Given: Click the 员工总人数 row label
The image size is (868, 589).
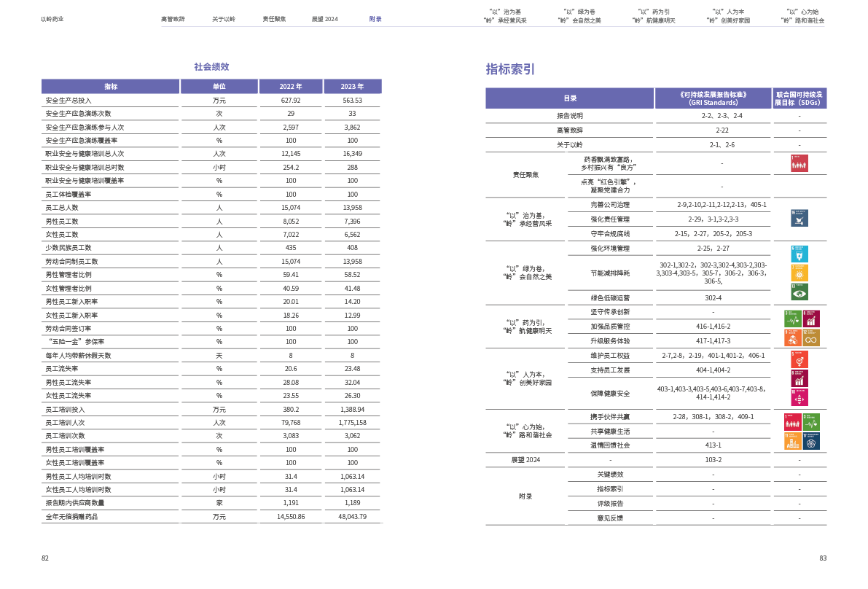Looking at the screenshot, I should 62,208.
